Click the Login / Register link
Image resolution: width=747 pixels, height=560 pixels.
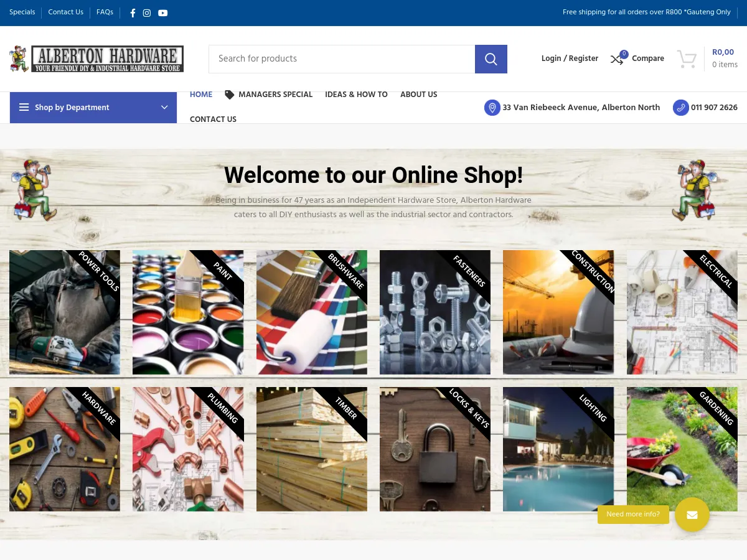570,59
